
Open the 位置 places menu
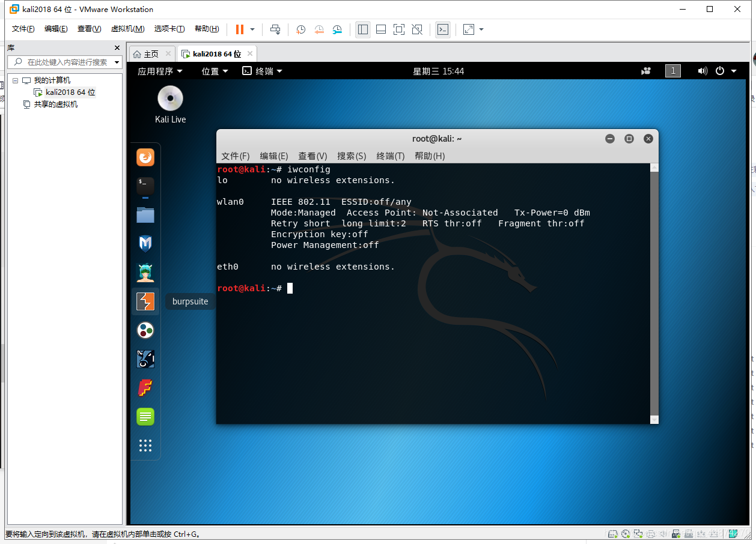click(215, 71)
